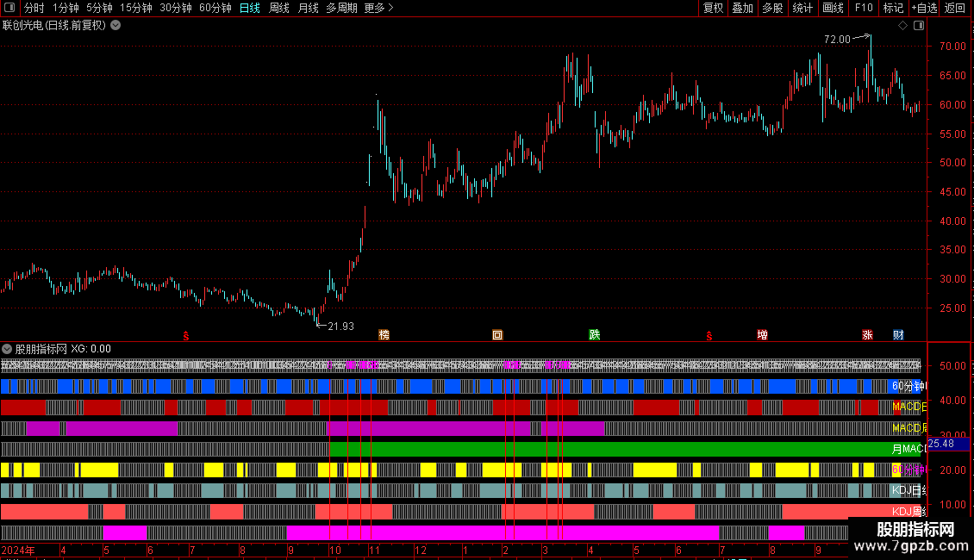974x560 pixels.
Task: Select the 1分钟 period
Action: coord(66,8)
